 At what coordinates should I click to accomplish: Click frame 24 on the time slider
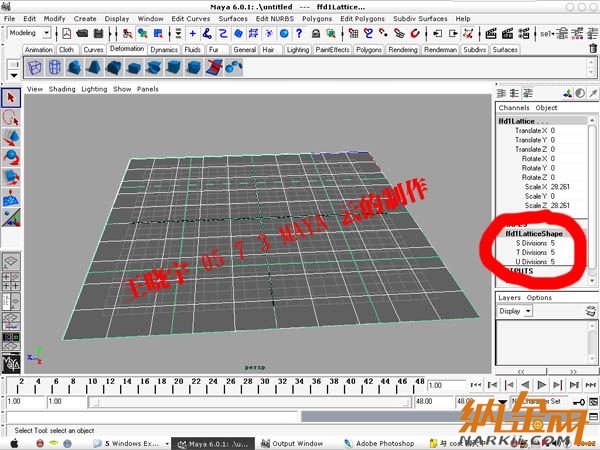click(213, 382)
